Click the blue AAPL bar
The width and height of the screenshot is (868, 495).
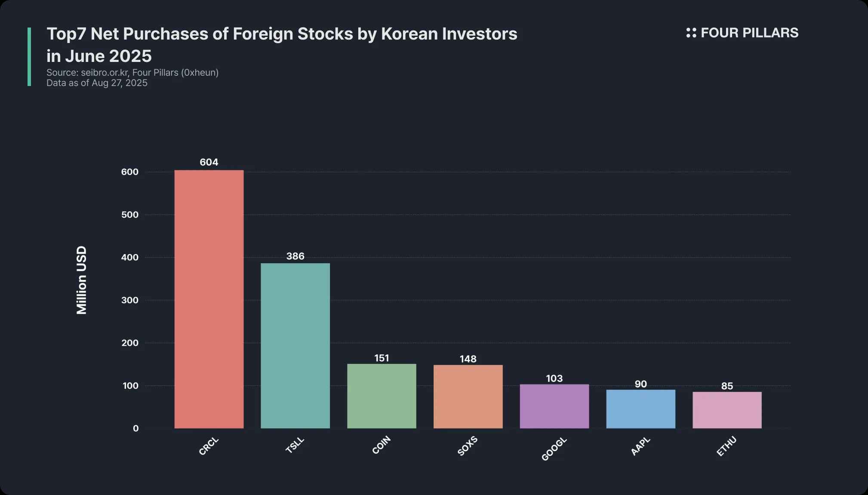pos(640,409)
